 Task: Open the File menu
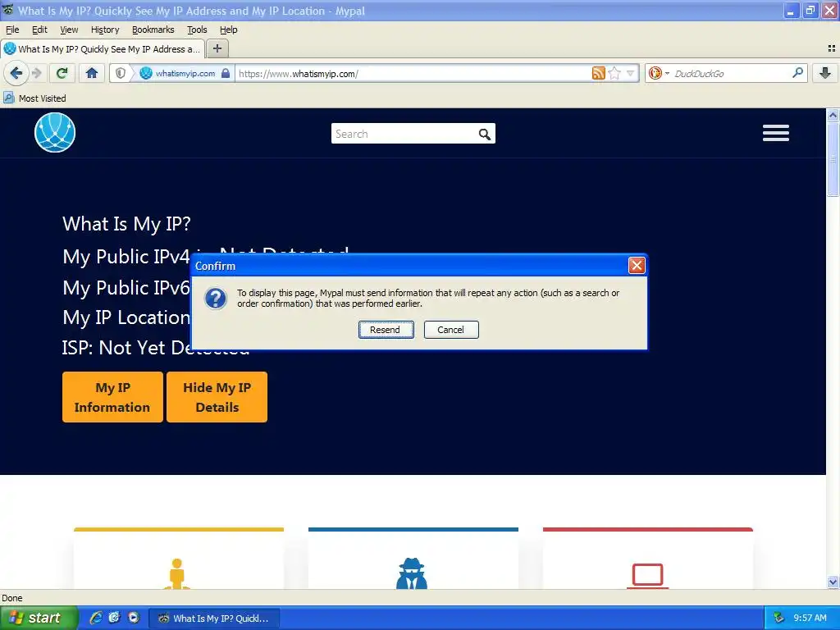(x=12, y=30)
